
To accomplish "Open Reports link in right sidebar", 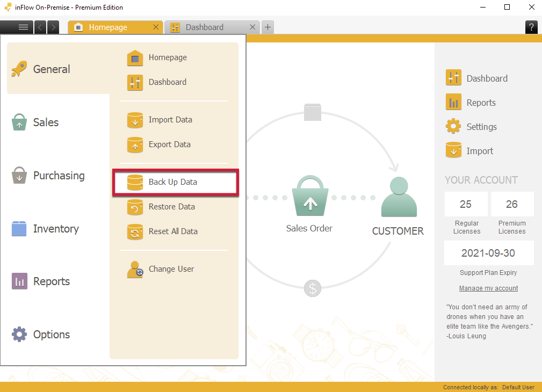I will [x=481, y=103].
